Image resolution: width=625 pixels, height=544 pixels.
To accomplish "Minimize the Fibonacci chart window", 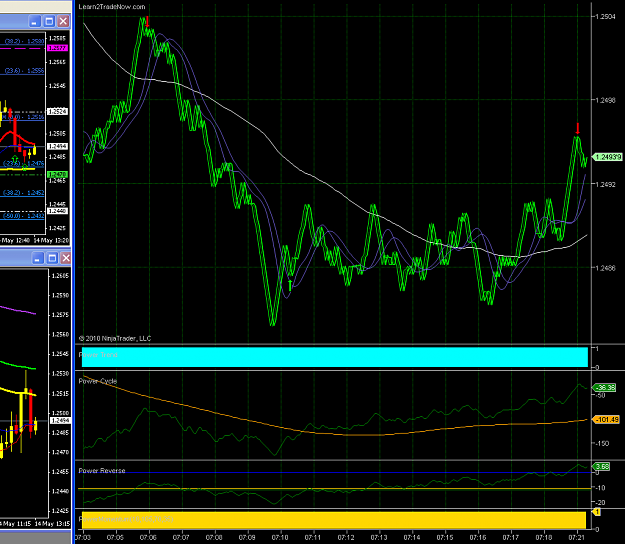I will (x=35, y=21).
